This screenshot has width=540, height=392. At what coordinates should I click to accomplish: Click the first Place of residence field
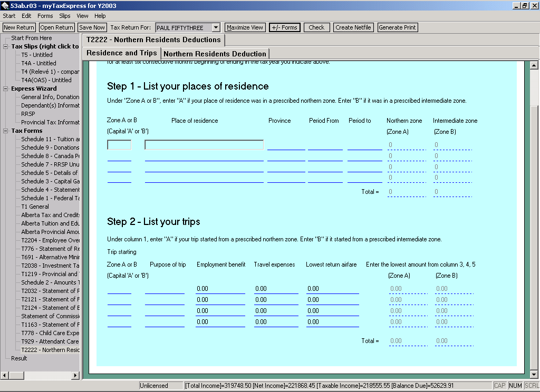(204, 145)
